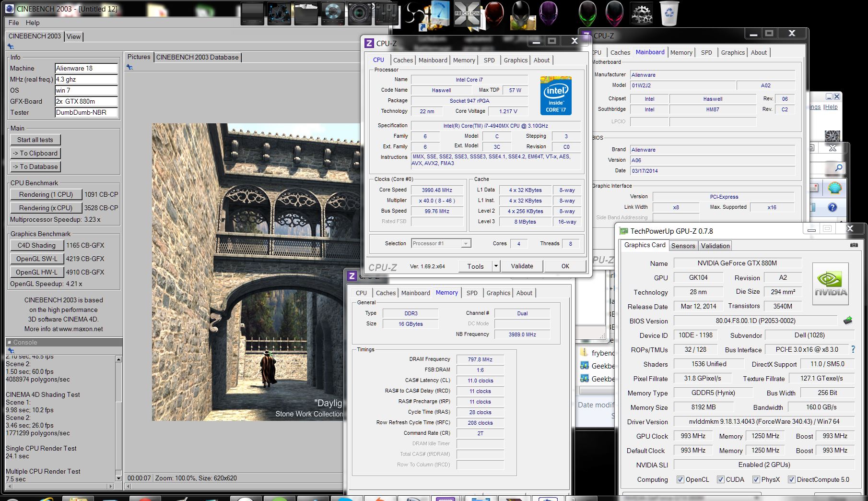Click console scrollbar down arrow
This screenshot has width=868, height=501.
[x=118, y=478]
